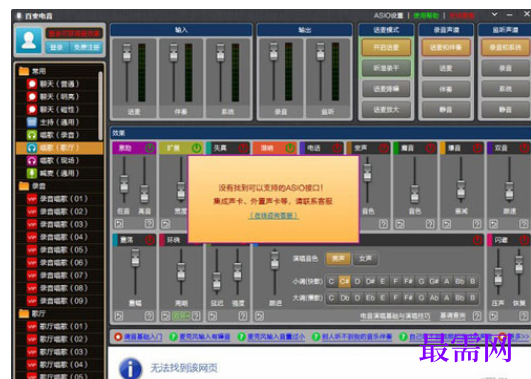Select the 话筒放大 microphone mode

(x=386, y=110)
